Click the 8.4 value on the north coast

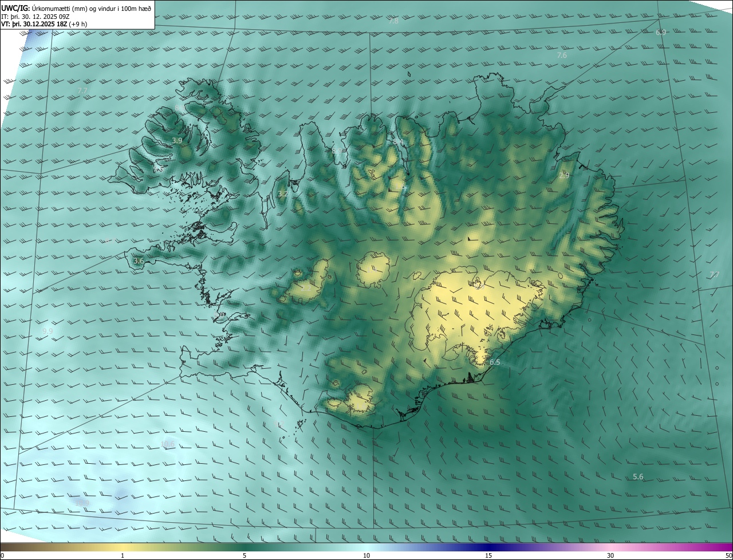(x=398, y=141)
